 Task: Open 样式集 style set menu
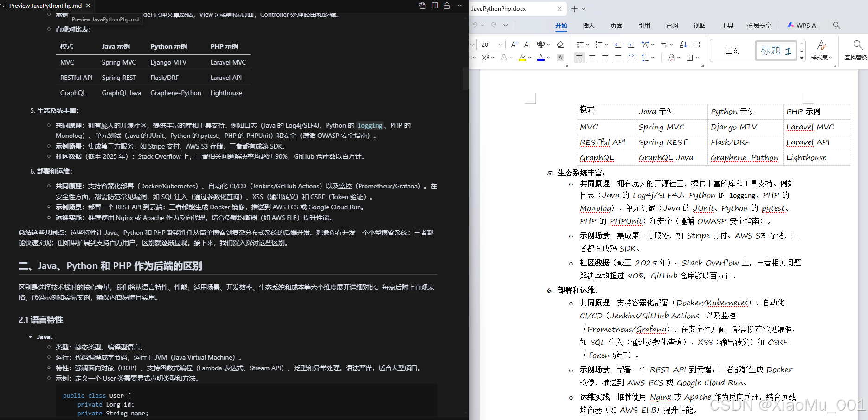tap(822, 50)
